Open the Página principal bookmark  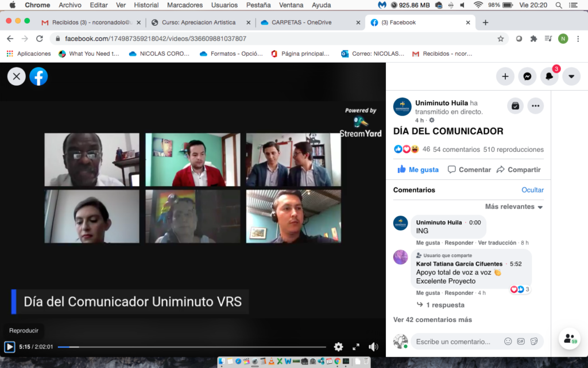(300, 53)
